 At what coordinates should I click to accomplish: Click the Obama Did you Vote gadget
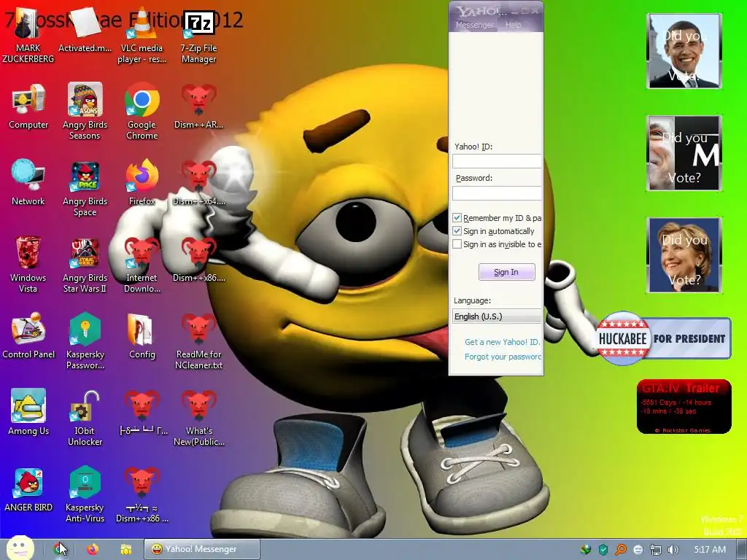tap(684, 51)
